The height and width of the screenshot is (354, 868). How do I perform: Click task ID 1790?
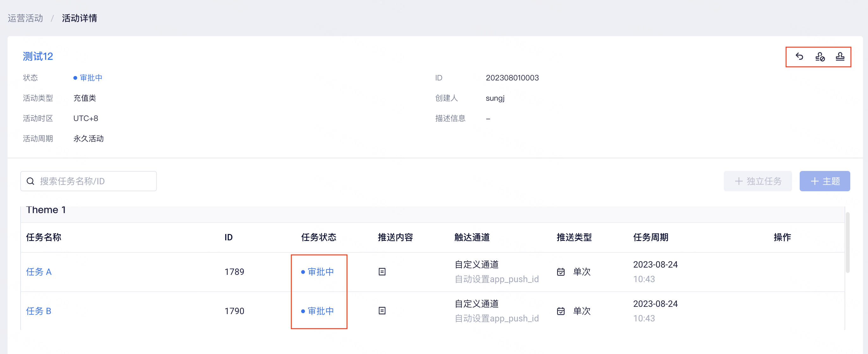point(234,311)
